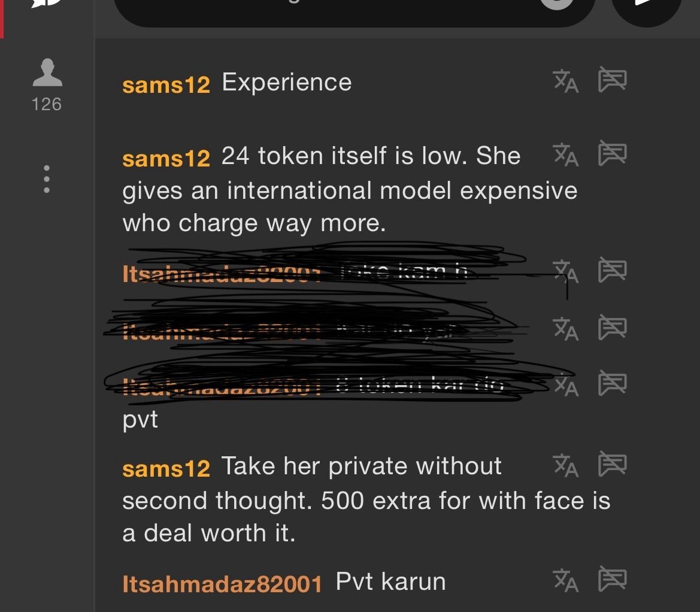Open the viewers list showing 126
This screenshot has width=700, height=612.
(x=47, y=85)
